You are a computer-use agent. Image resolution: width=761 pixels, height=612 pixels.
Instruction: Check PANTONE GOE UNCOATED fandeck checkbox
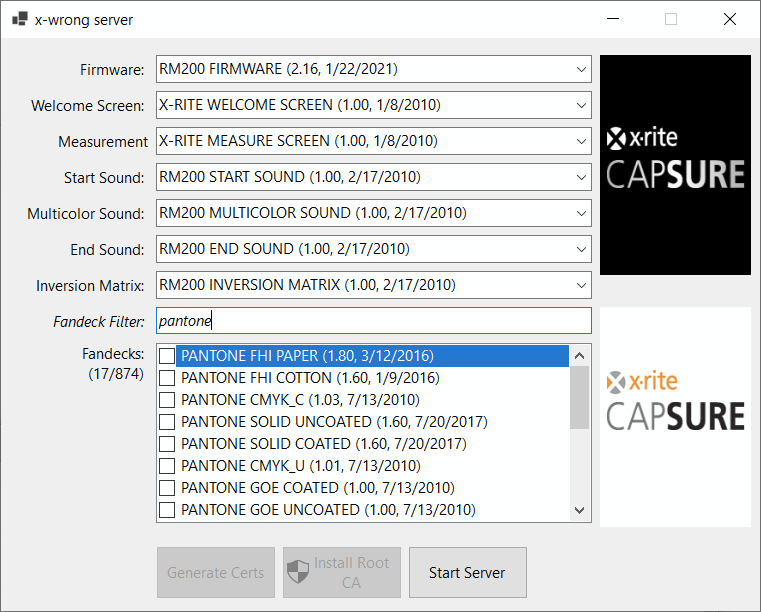167,510
